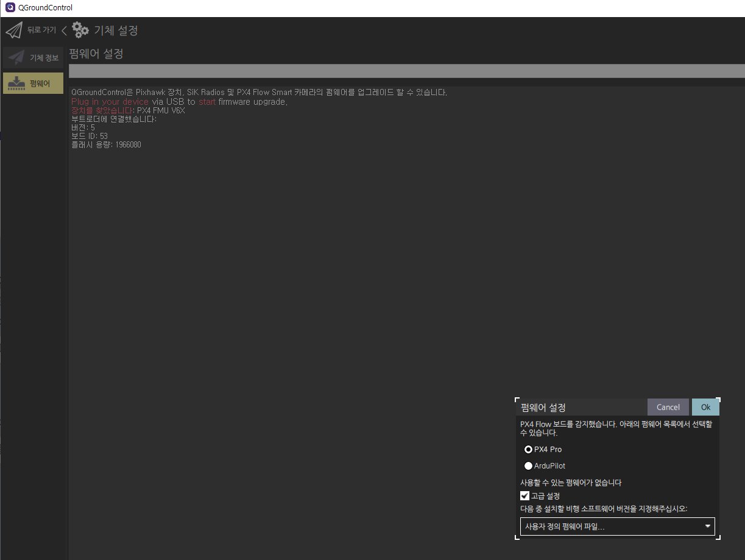The height and width of the screenshot is (560, 745).
Task: Open the 기체 정보 sidebar tab
Action: tap(34, 58)
